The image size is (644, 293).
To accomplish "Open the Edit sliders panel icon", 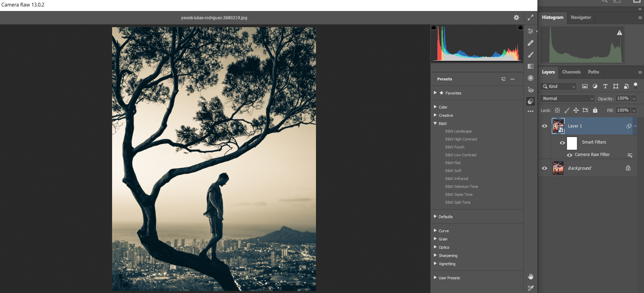I will tap(531, 31).
